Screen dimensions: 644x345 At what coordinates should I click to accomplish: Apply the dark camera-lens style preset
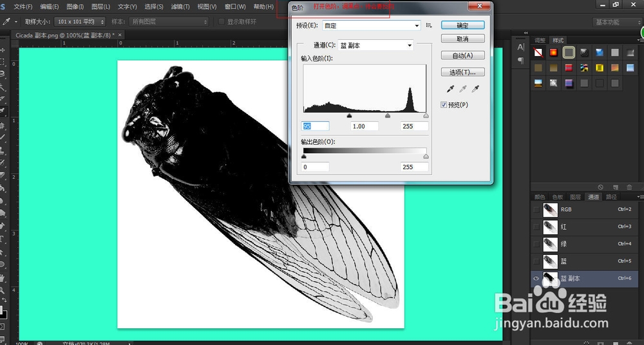coord(584,53)
